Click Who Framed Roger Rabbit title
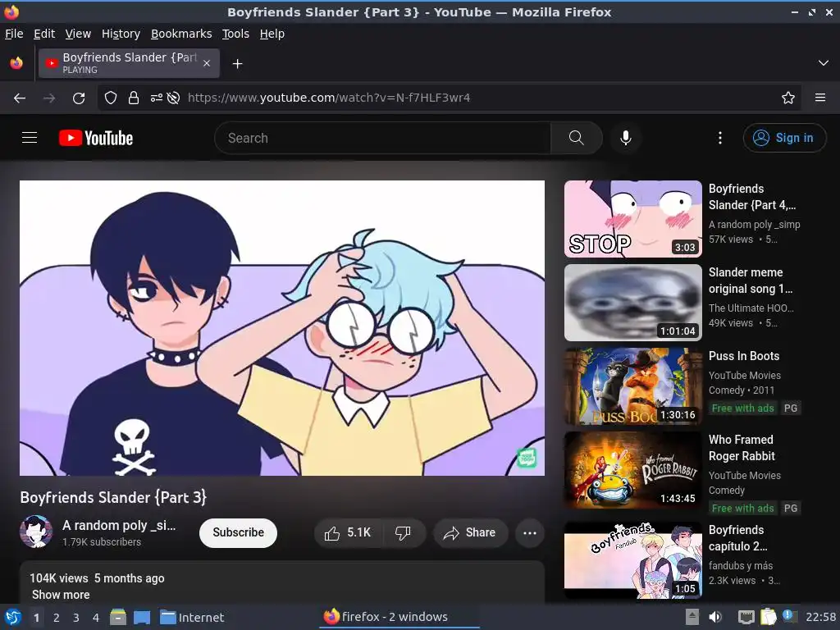 [x=742, y=448]
